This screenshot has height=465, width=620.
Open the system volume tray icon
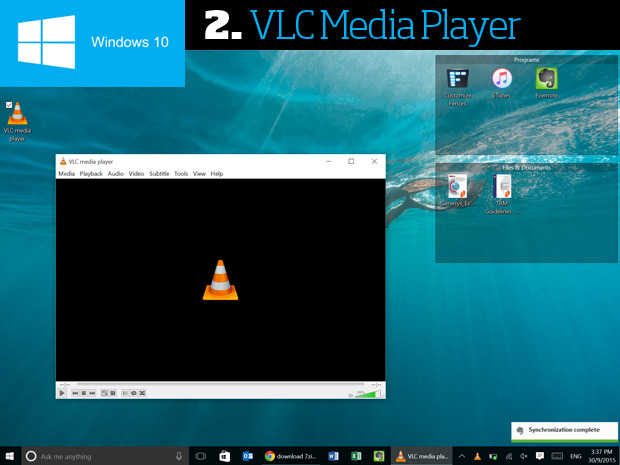[x=524, y=456]
